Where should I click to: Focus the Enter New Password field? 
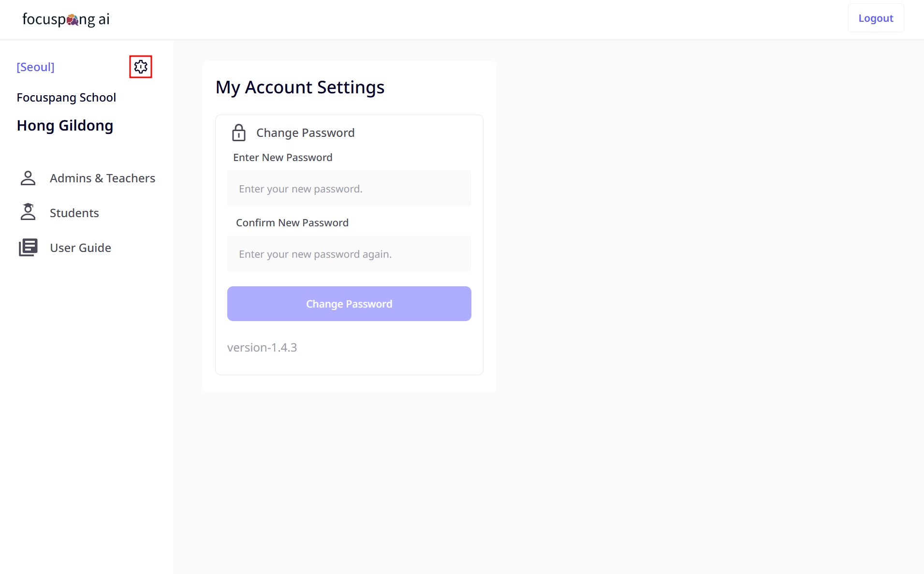pyautogui.click(x=349, y=189)
